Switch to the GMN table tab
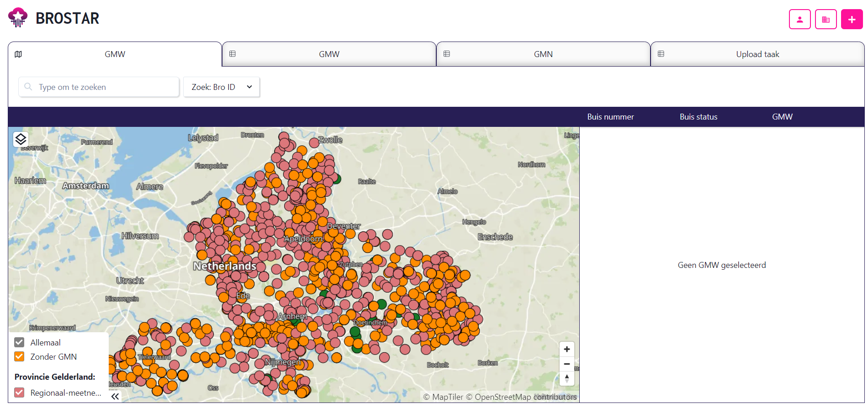 coord(543,54)
